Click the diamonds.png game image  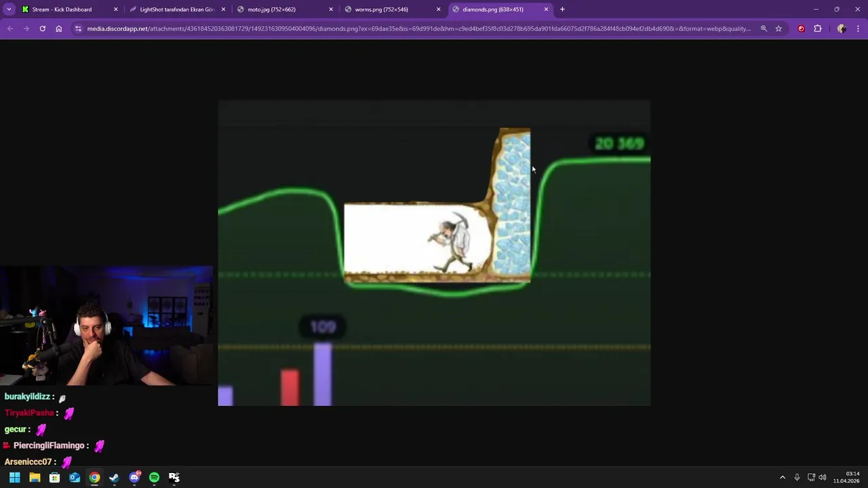click(x=434, y=253)
